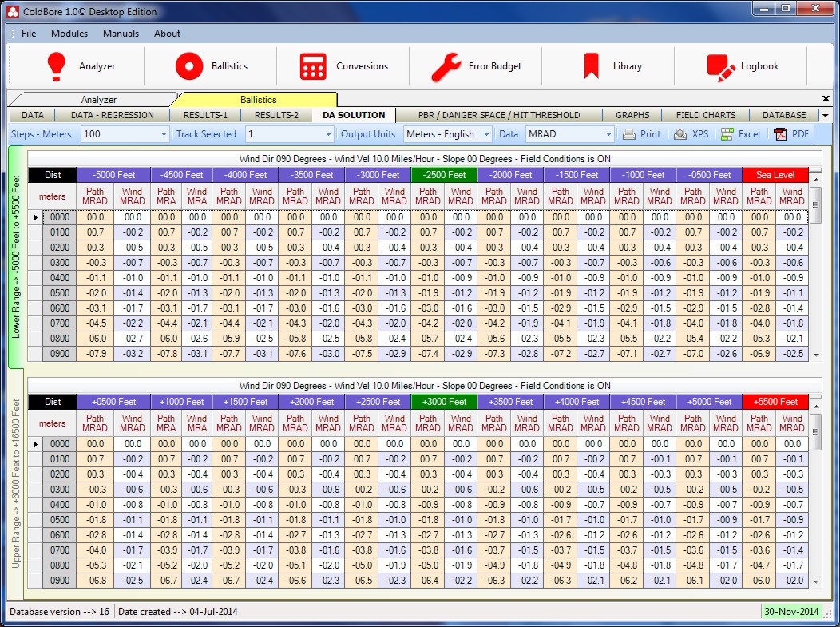
Task: Select the DA SOLUTION tab
Action: click(354, 115)
